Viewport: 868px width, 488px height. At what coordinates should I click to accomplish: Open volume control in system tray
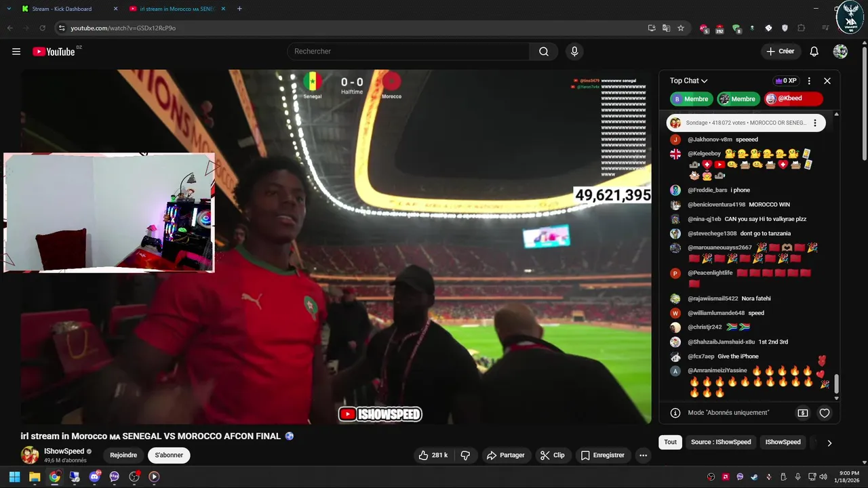click(823, 476)
